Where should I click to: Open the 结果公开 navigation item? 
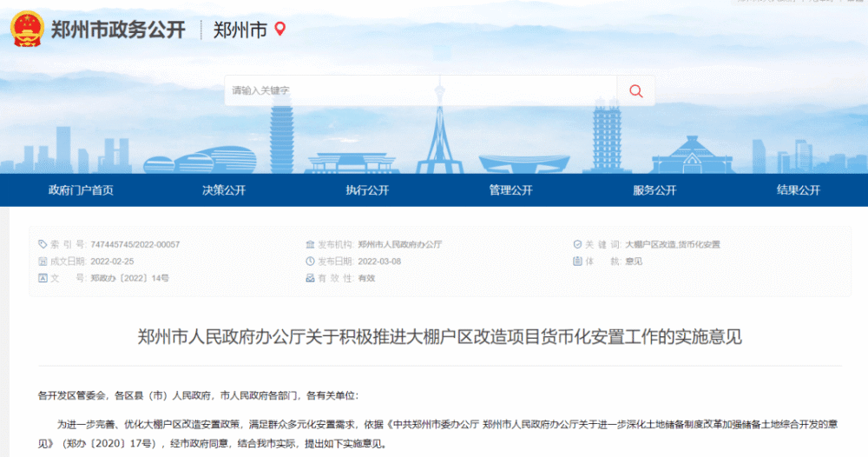tap(799, 190)
